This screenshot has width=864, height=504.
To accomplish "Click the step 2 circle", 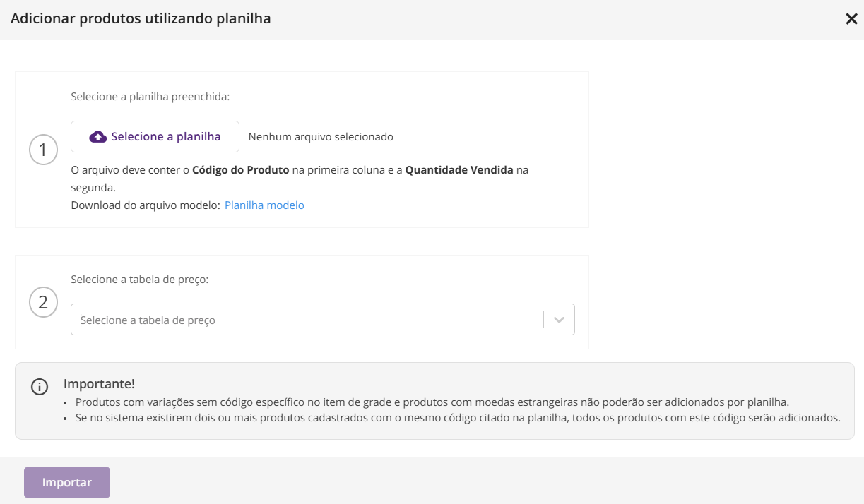I will click(x=43, y=302).
